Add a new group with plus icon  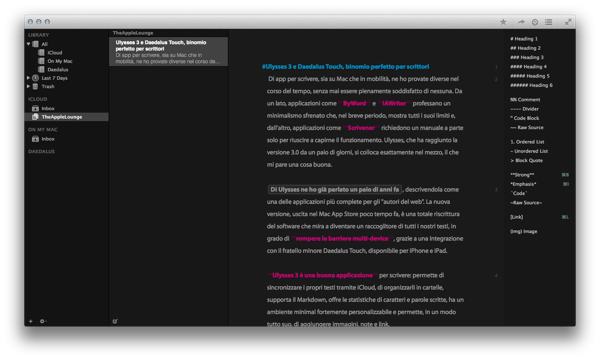coord(31,321)
